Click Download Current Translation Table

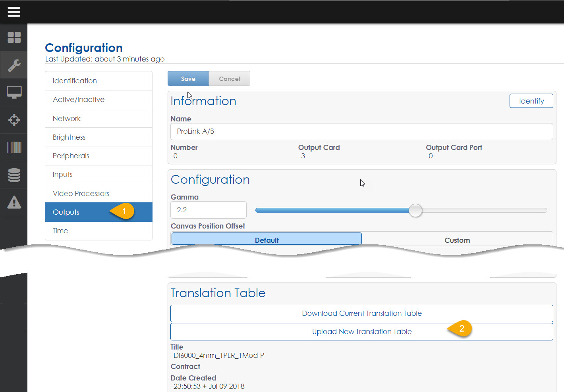point(361,313)
